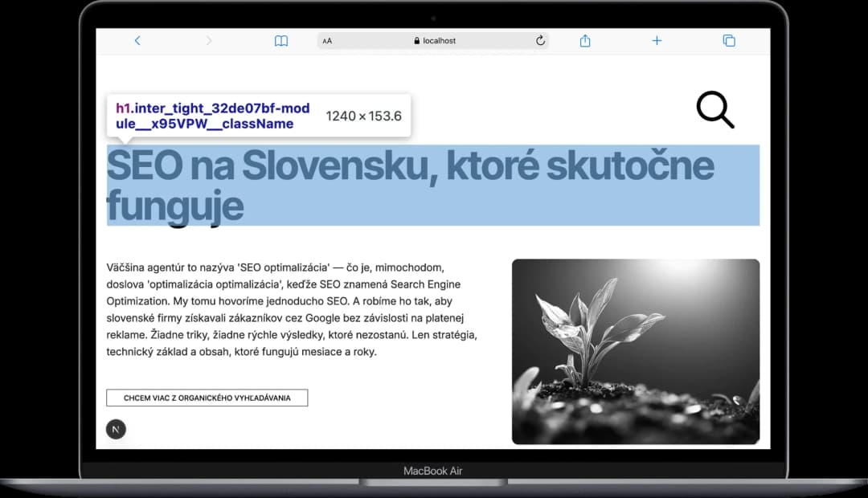Image resolution: width=868 pixels, height=498 pixels.
Task: Click the h1 inter_tight class tooltip
Action: pos(211,115)
